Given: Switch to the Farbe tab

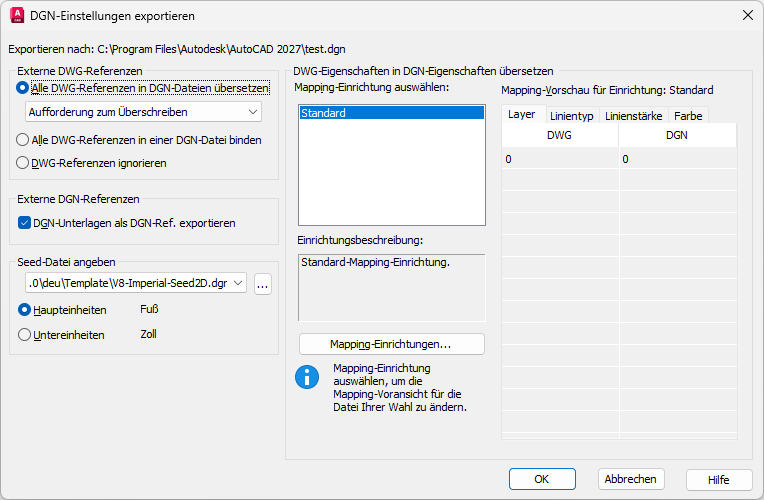Looking at the screenshot, I should pyautogui.click(x=688, y=116).
